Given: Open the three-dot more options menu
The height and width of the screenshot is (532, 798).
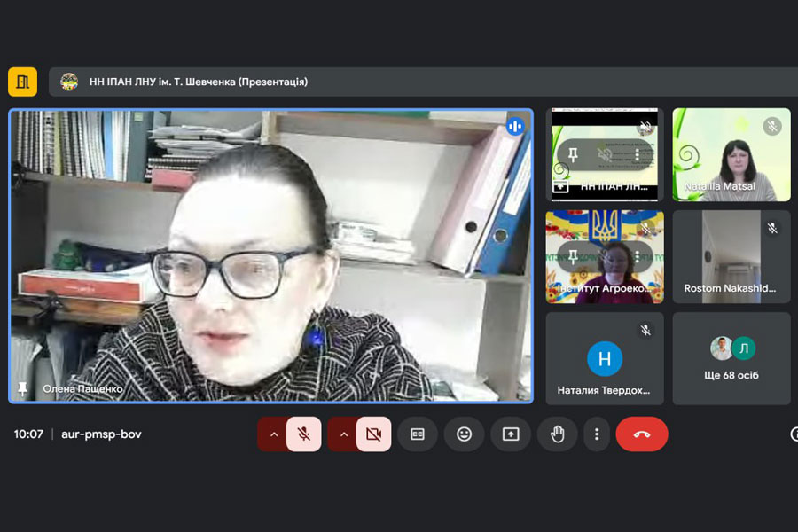Looking at the screenshot, I should [x=597, y=434].
